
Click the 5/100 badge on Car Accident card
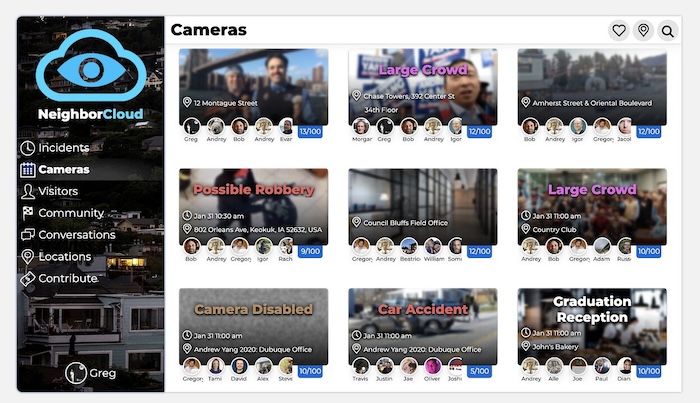point(480,371)
